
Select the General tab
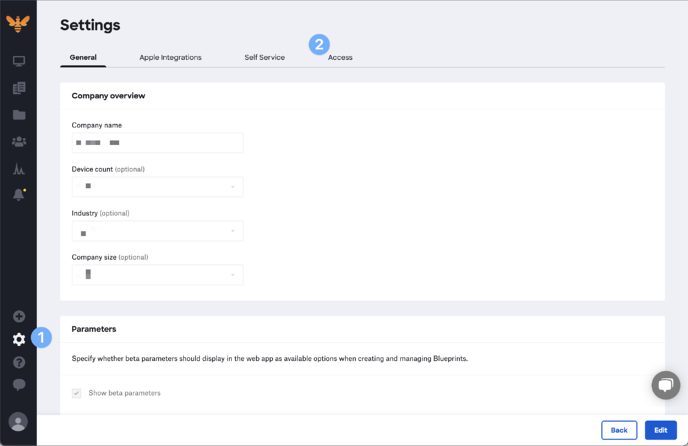[x=83, y=58]
